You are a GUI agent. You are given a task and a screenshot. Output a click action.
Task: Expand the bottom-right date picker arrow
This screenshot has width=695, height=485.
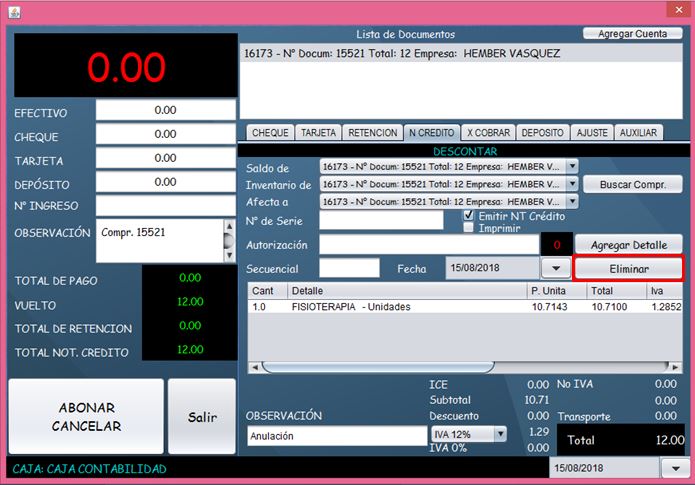(x=669, y=468)
